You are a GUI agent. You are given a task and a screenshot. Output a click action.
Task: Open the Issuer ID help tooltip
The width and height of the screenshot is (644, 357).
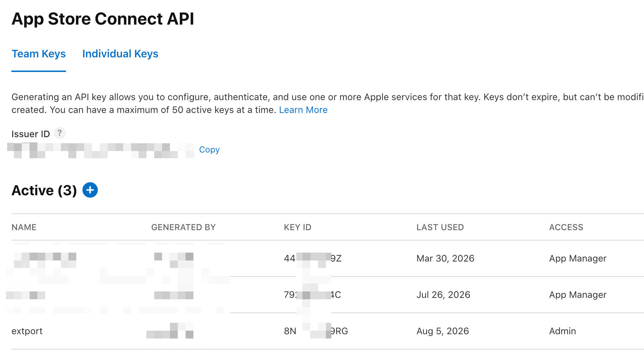point(60,133)
